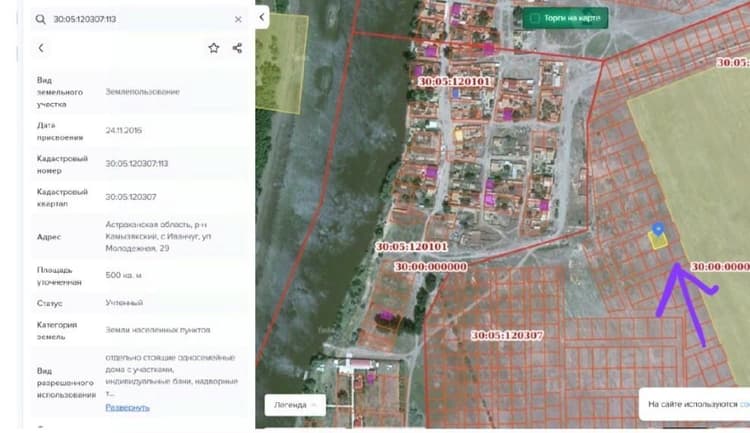Open the cookies link in site notice
This screenshot has height=433, width=750.
[x=745, y=404]
